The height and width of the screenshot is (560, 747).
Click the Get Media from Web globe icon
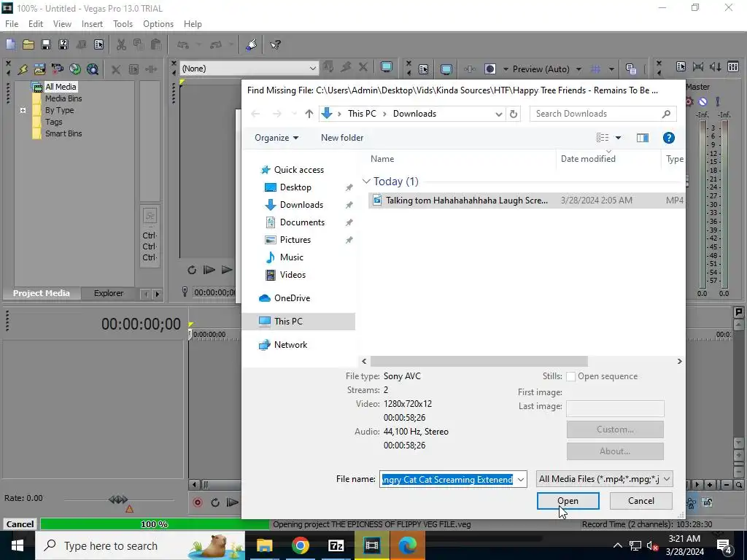[x=93, y=69]
